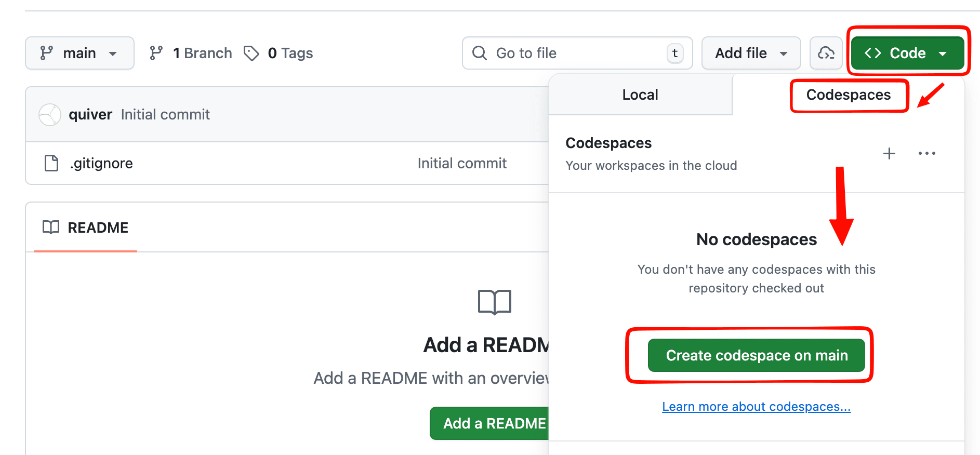Image resolution: width=980 pixels, height=455 pixels.
Task: Open the main branch selector dropdown
Action: pyautogui.click(x=80, y=53)
